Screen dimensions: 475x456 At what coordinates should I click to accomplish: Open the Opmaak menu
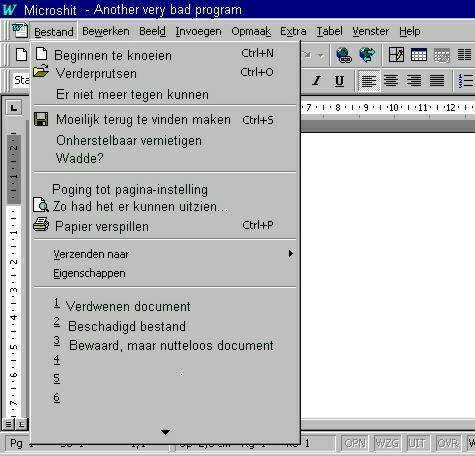251,31
